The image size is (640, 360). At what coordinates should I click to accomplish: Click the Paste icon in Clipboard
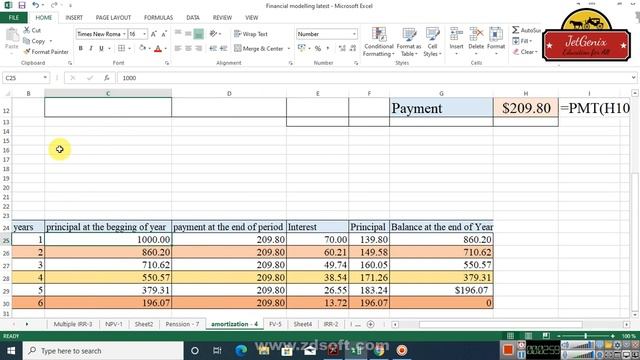tap(12, 36)
